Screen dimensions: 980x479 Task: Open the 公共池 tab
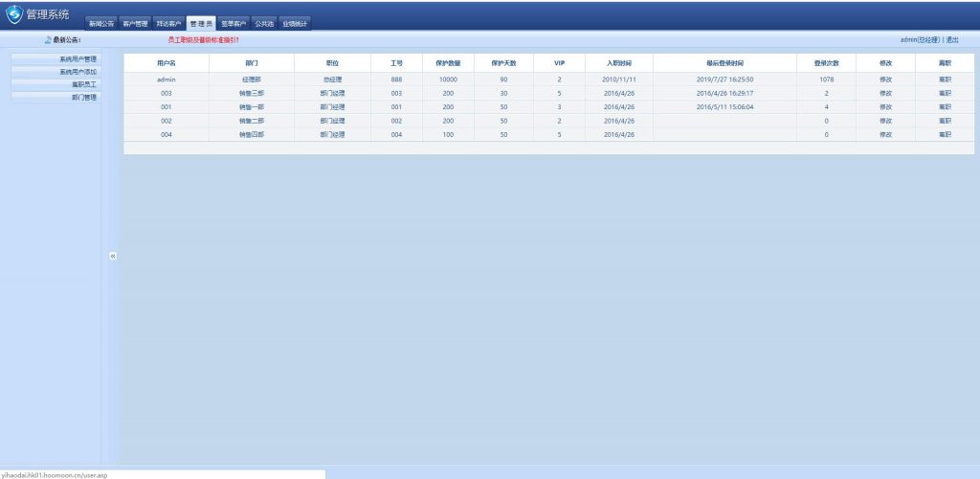pyautogui.click(x=264, y=23)
